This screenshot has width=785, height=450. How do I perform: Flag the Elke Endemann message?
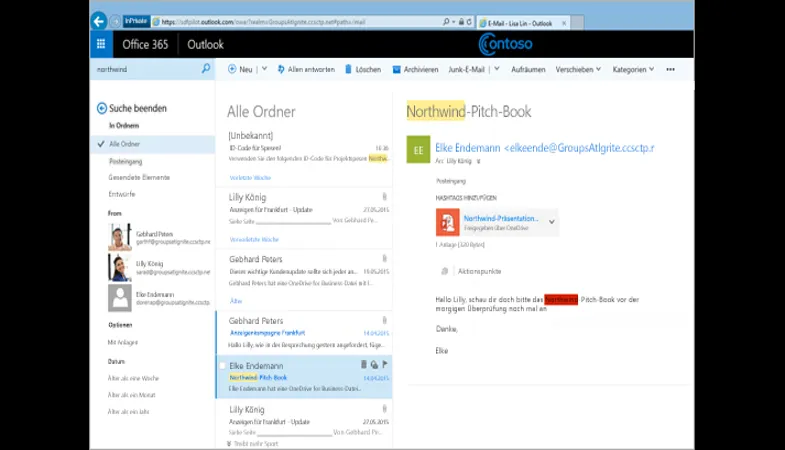coord(385,365)
